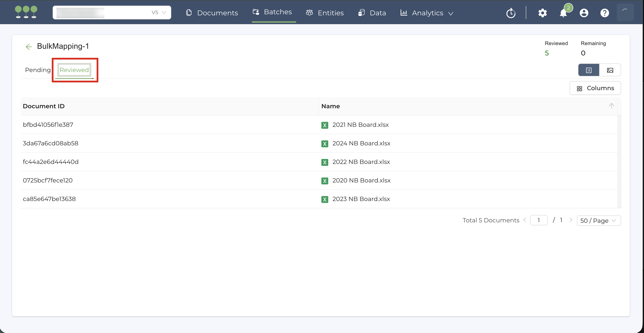The height and width of the screenshot is (333, 644).
Task: Click Excel icon for 2021 NB Board.xlsx
Action: [325, 125]
